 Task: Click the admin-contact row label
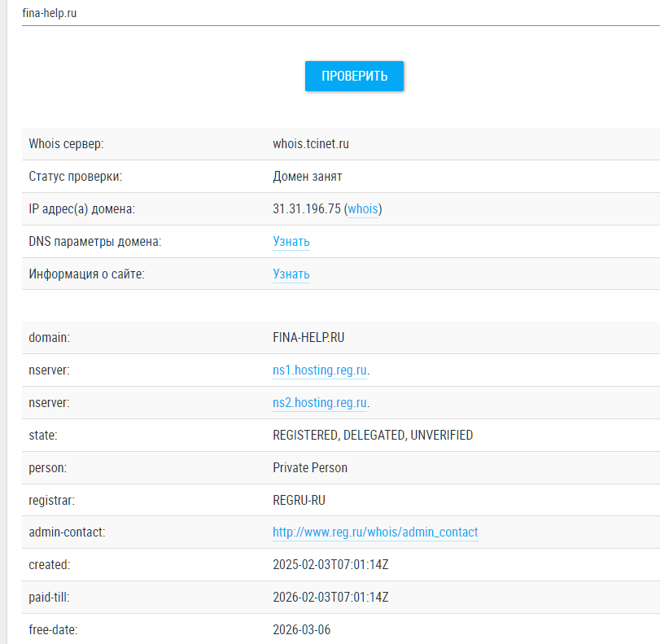point(67,532)
